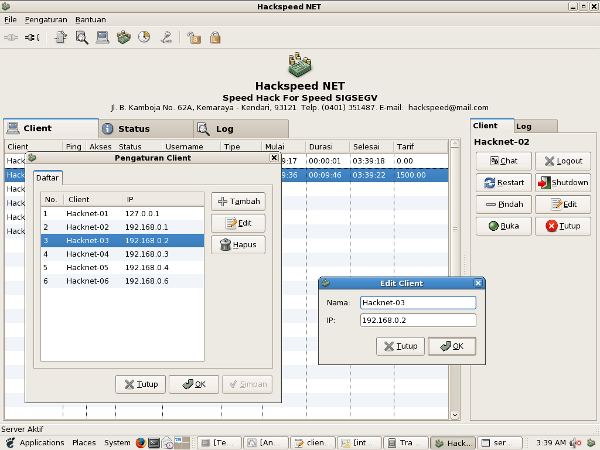Click the Shutdown button in right panel
This screenshot has width=600, height=450.
point(563,183)
